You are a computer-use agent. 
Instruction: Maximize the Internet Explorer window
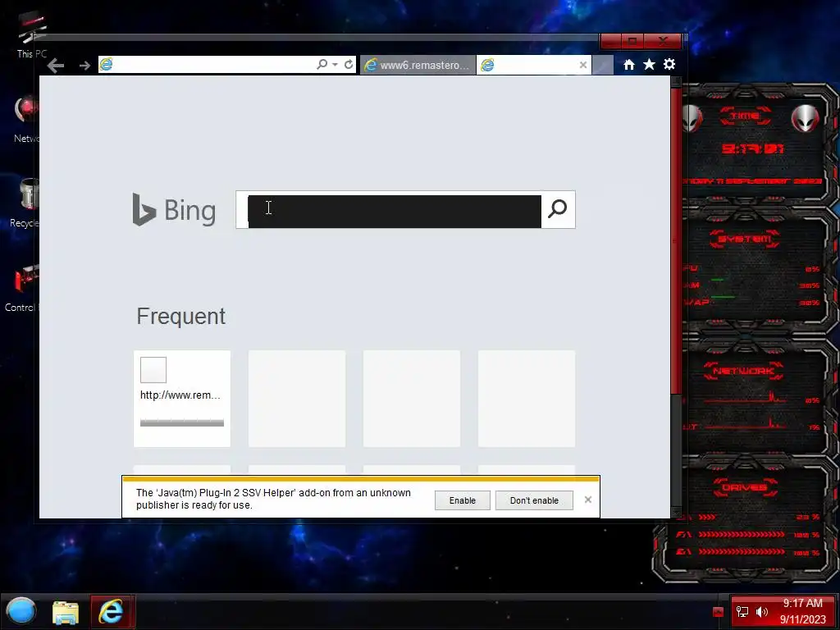click(x=632, y=41)
